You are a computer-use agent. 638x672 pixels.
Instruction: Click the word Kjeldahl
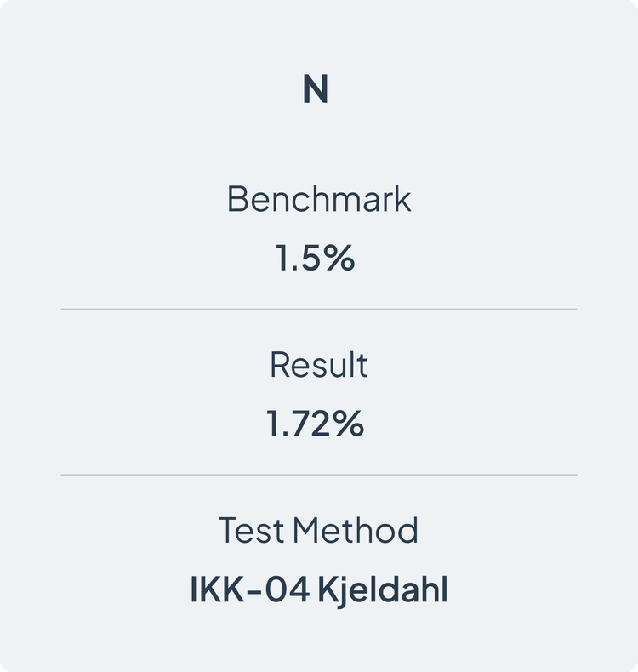[383, 590]
